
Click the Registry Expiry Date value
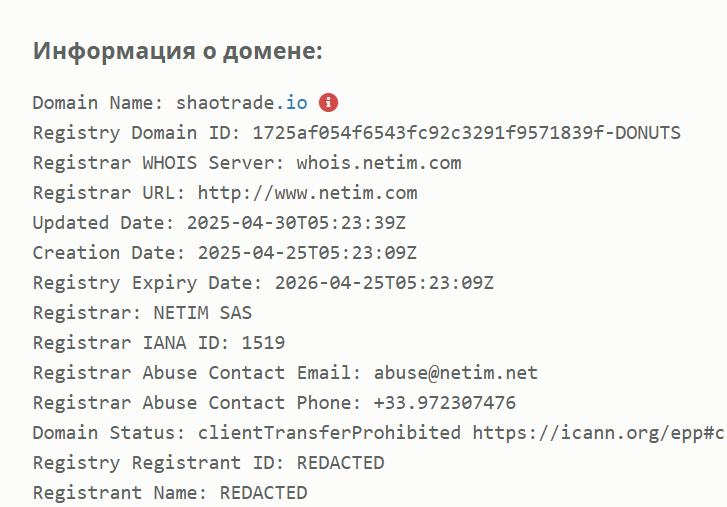pyautogui.click(x=384, y=283)
